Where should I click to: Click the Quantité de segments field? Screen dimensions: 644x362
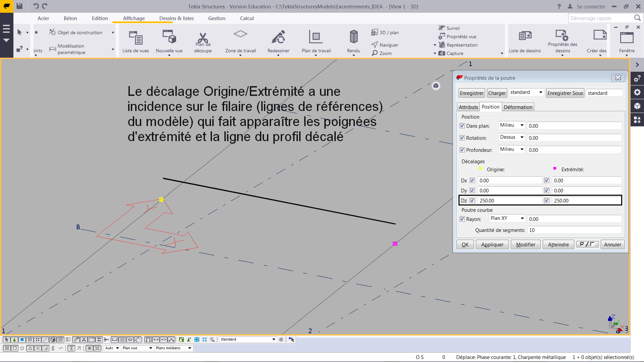pyautogui.click(x=575, y=230)
